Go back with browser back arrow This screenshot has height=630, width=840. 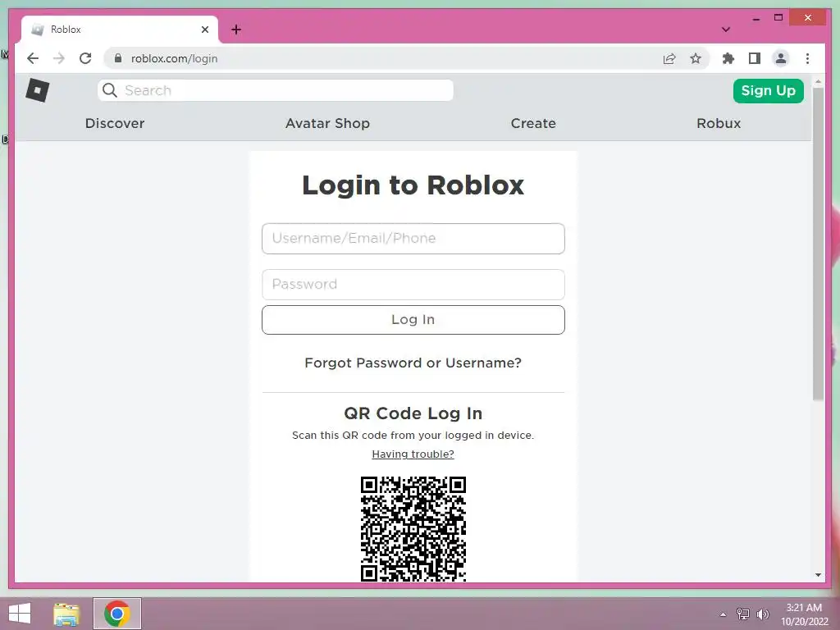click(x=33, y=58)
